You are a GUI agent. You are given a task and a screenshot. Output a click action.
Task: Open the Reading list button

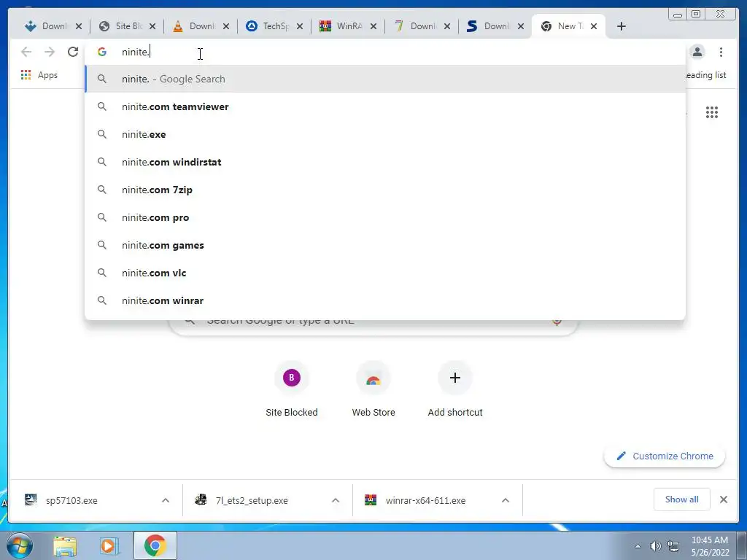pos(705,75)
